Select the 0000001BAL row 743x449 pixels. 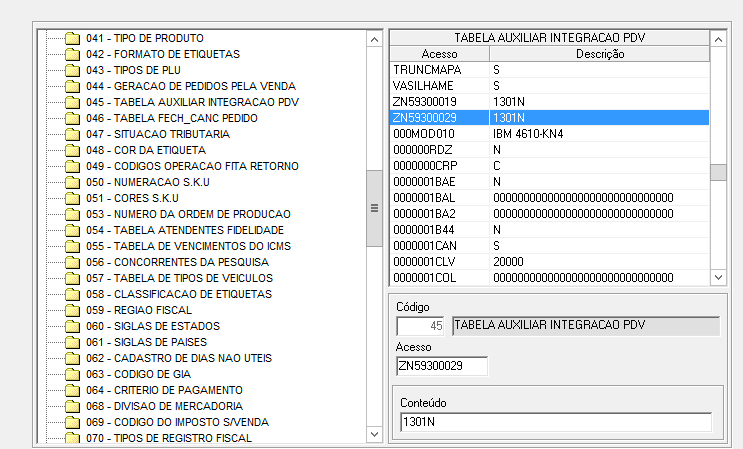[550, 198]
